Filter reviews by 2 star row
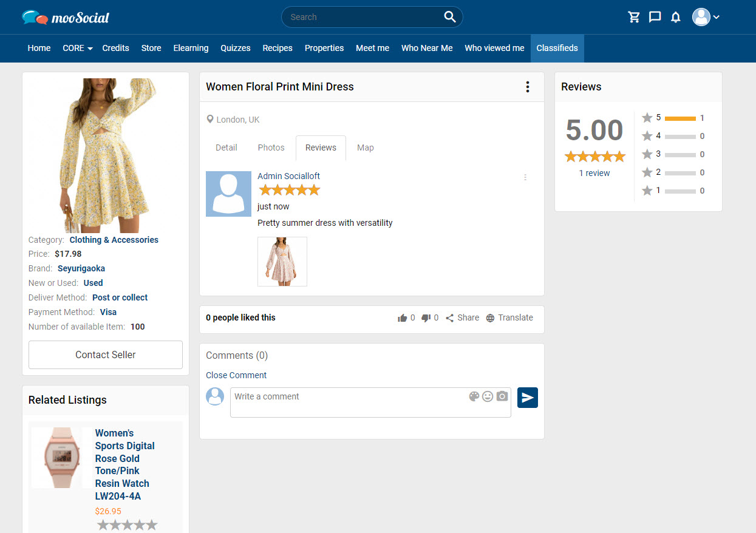 (673, 172)
